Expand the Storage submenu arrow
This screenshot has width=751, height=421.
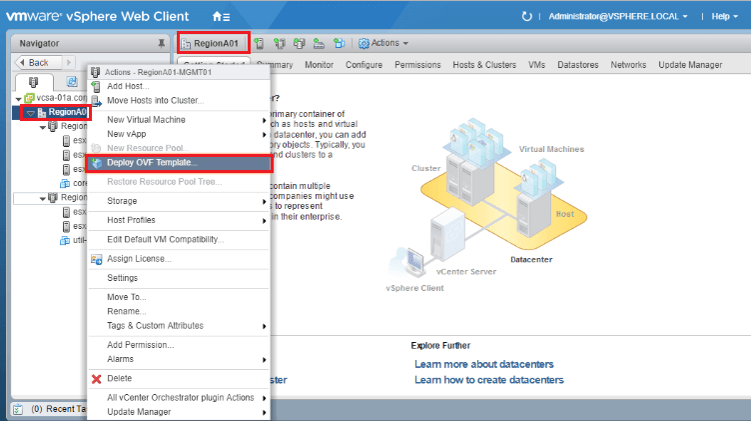tap(264, 202)
